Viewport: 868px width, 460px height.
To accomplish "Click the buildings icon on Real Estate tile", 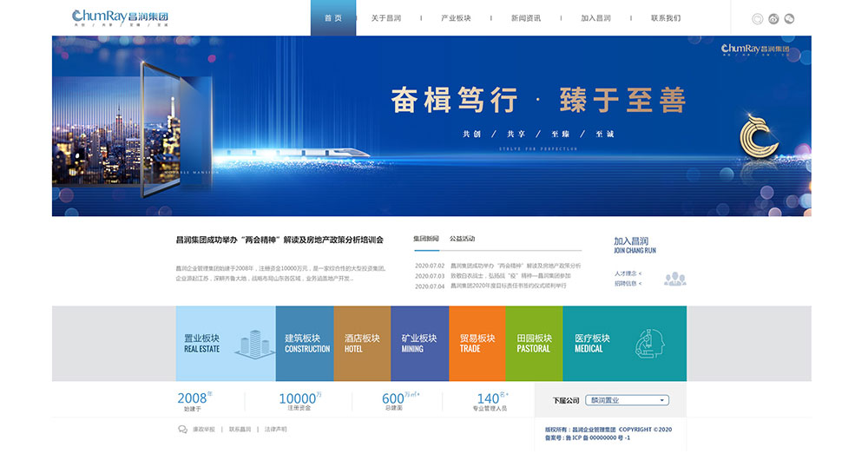I will (x=250, y=341).
